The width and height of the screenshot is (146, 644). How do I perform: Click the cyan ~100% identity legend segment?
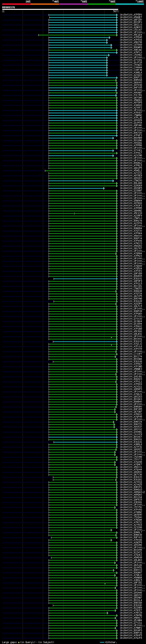(x=130, y=4)
